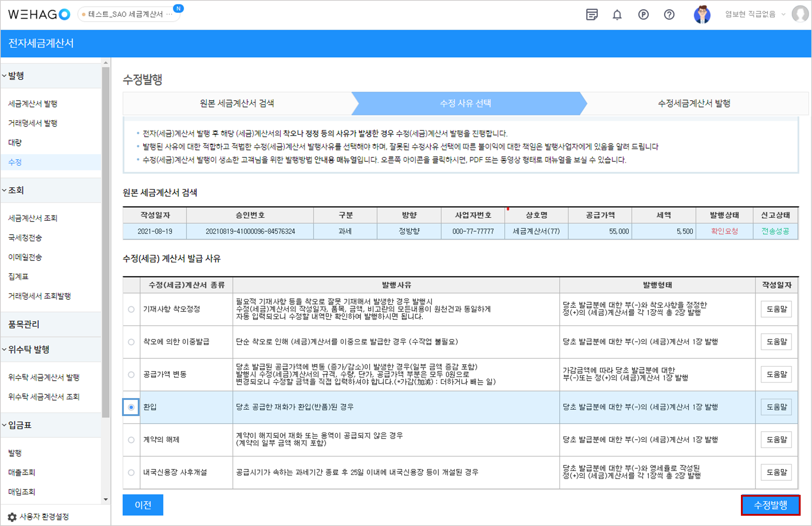Click the WEHAGO logo

39,14
